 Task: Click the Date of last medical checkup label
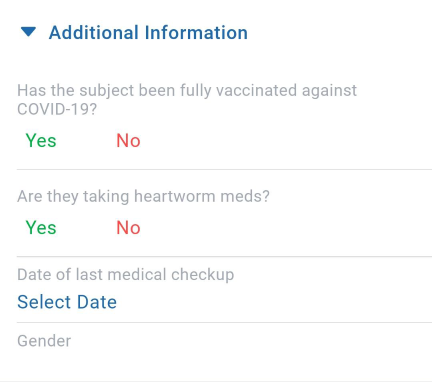(x=126, y=275)
